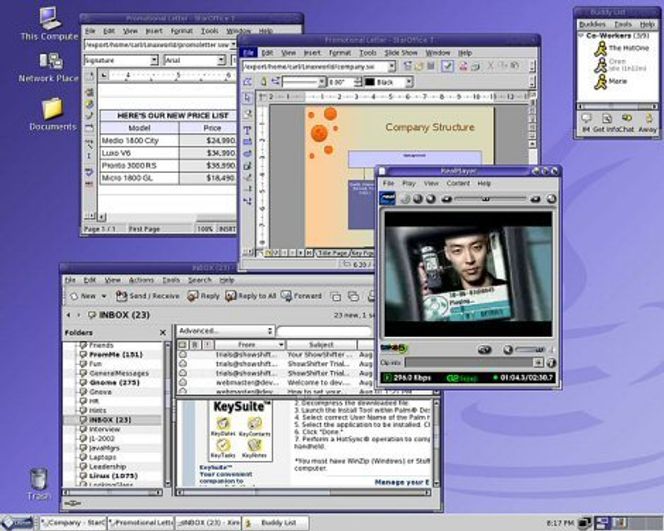Open the Slide Show menu
The image size is (664, 531).
[401, 53]
